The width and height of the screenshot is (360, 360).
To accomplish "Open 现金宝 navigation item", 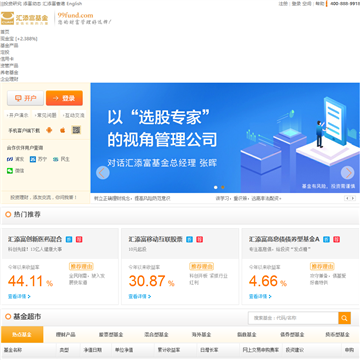I will [x=19, y=39].
